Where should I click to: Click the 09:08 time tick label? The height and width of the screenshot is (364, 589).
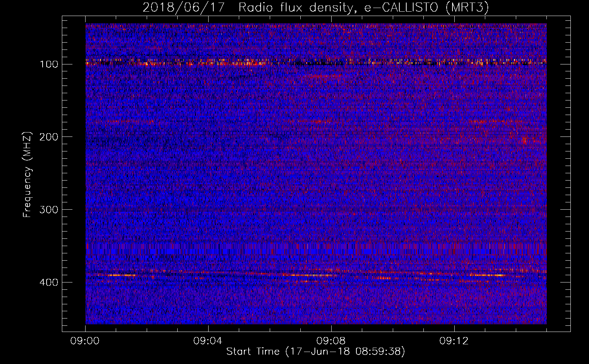click(x=331, y=341)
